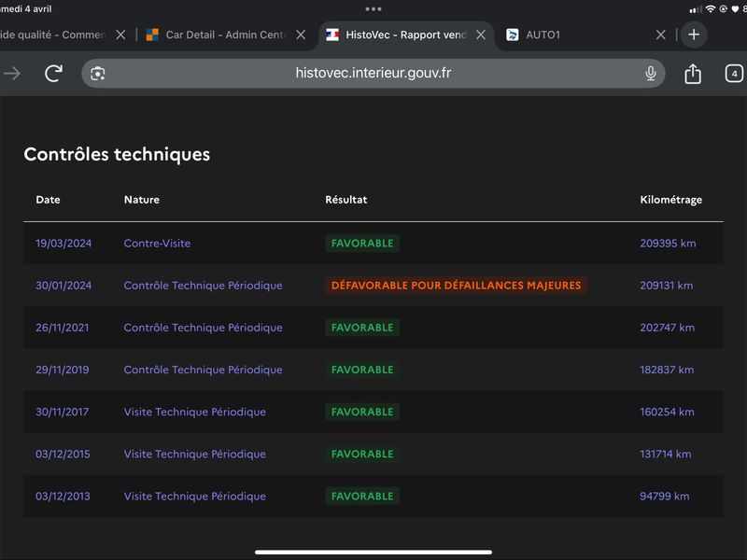This screenshot has width=747, height=560.
Task: Tap microphone icon in address bar
Action: point(651,74)
